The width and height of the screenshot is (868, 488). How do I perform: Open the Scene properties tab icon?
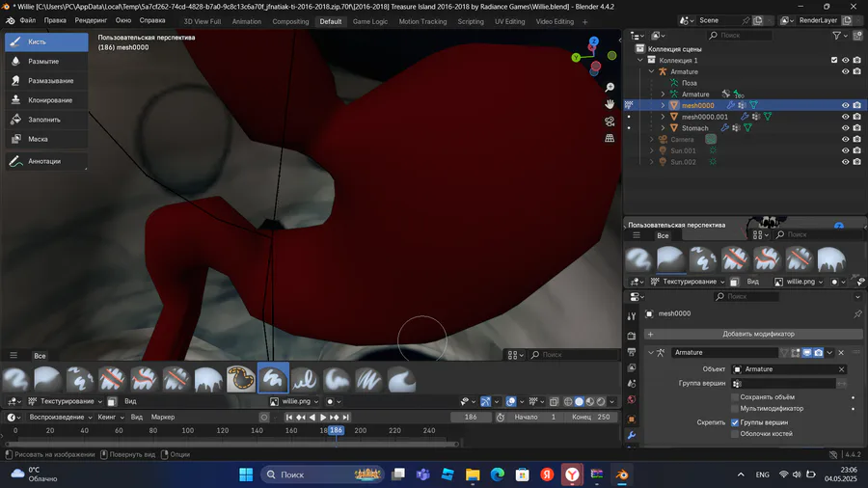tap(632, 384)
